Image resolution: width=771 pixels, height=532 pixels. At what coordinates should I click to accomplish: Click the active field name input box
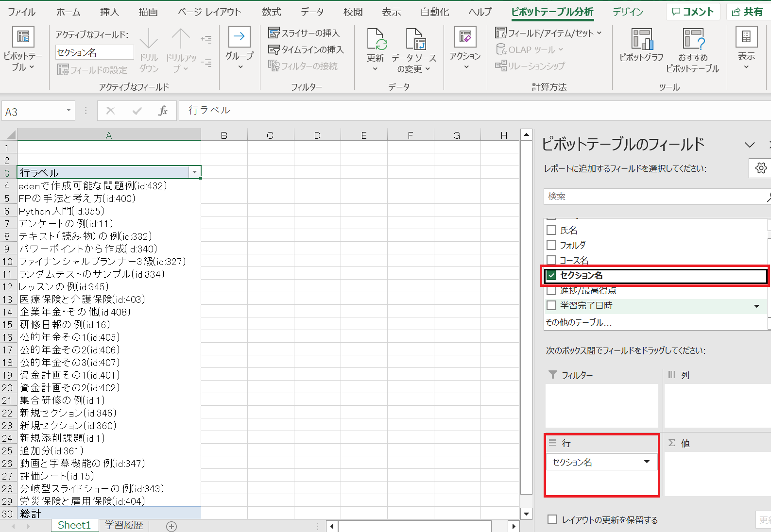[94, 52]
